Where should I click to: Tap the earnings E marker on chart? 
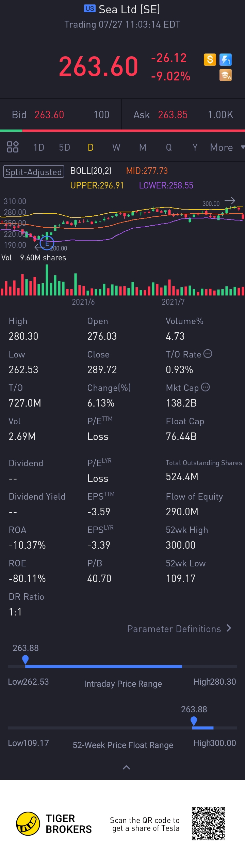47,243
